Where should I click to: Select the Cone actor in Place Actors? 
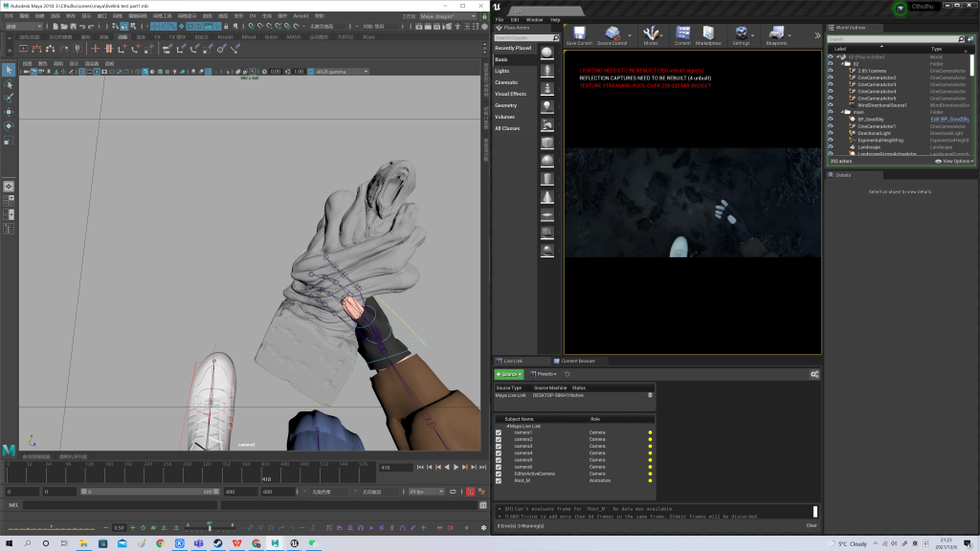pos(546,197)
